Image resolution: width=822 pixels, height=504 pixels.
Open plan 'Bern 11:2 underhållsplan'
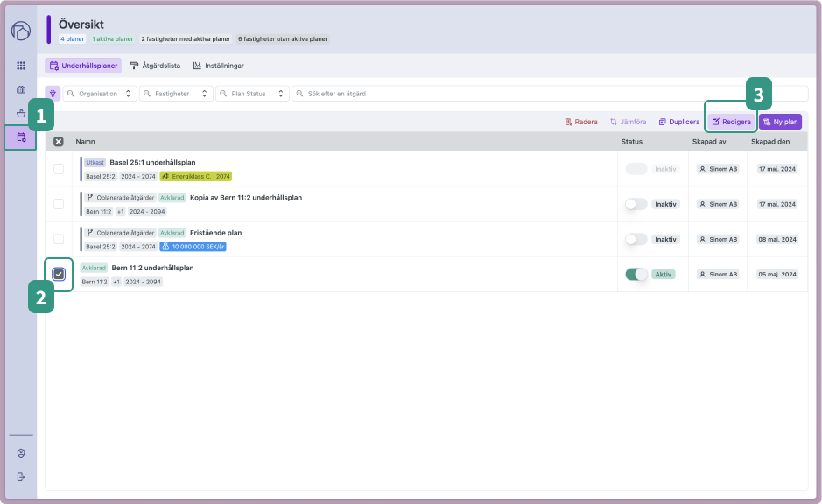(x=152, y=268)
